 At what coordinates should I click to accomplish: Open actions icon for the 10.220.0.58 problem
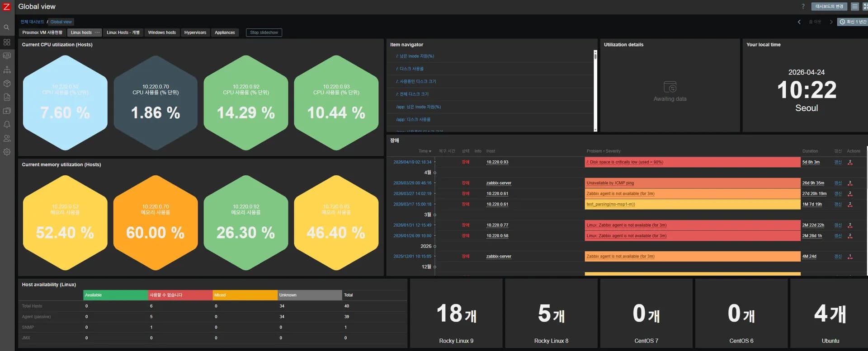tap(850, 236)
